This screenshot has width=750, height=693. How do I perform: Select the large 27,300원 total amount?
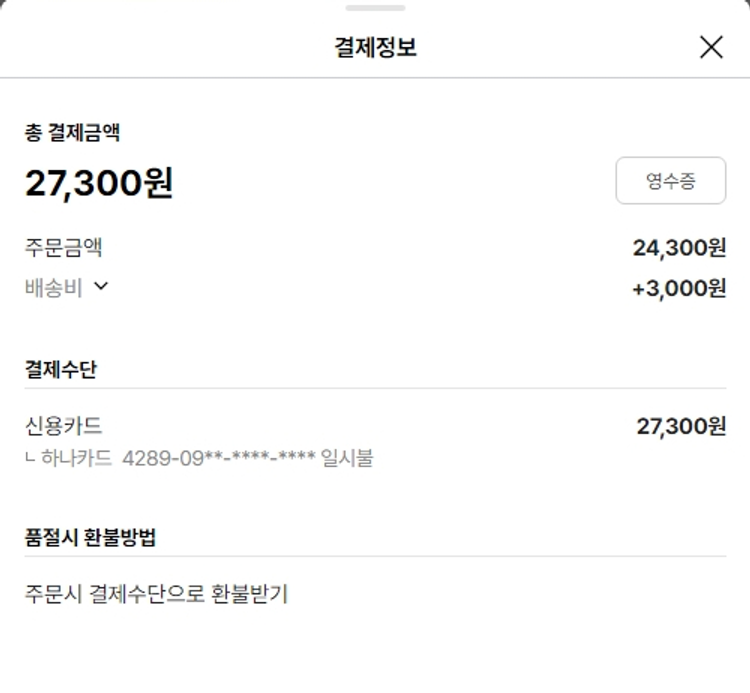pyautogui.click(x=99, y=183)
